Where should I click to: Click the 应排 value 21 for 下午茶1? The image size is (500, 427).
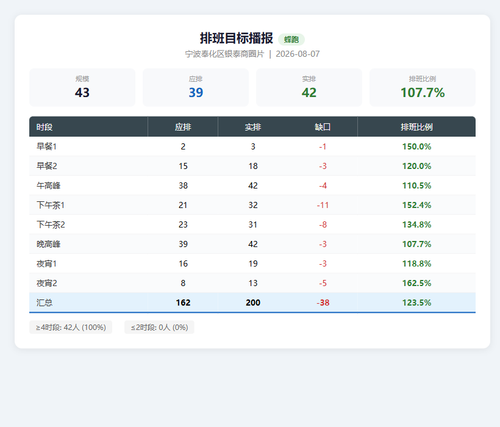pyautogui.click(x=183, y=205)
